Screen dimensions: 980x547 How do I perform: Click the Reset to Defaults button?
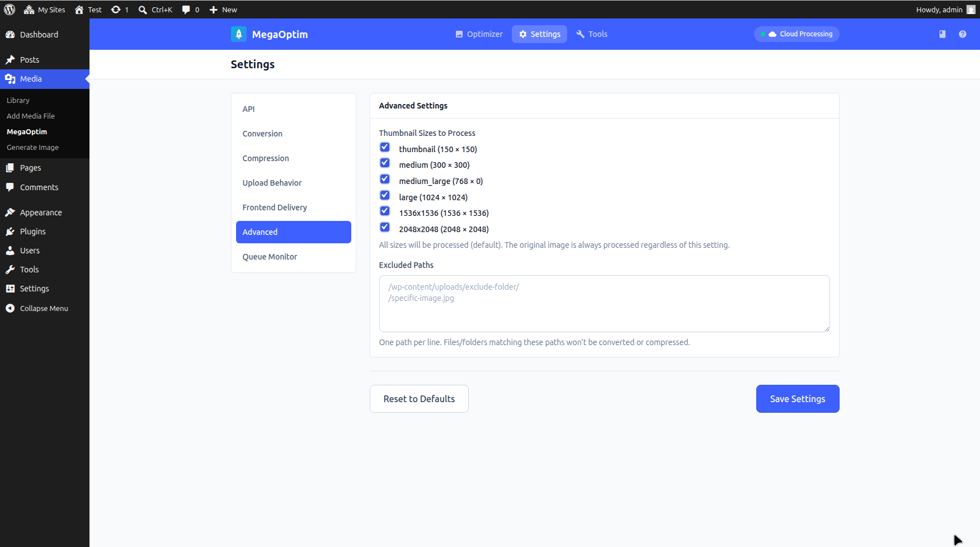click(419, 398)
